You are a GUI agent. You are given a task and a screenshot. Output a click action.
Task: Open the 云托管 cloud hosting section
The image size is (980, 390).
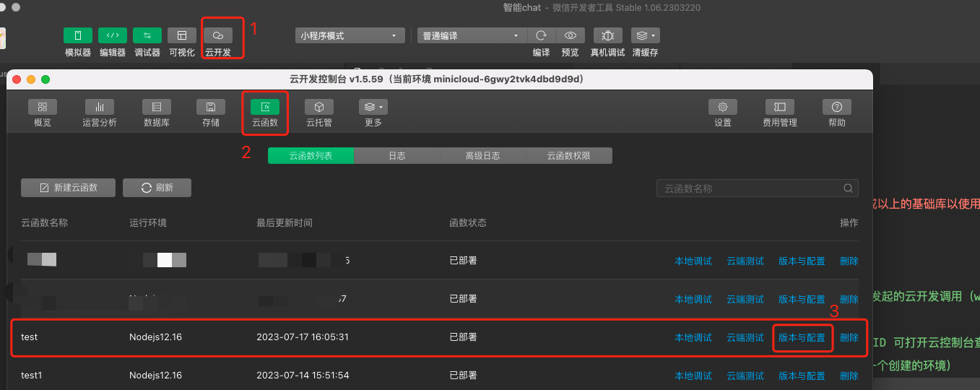319,107
